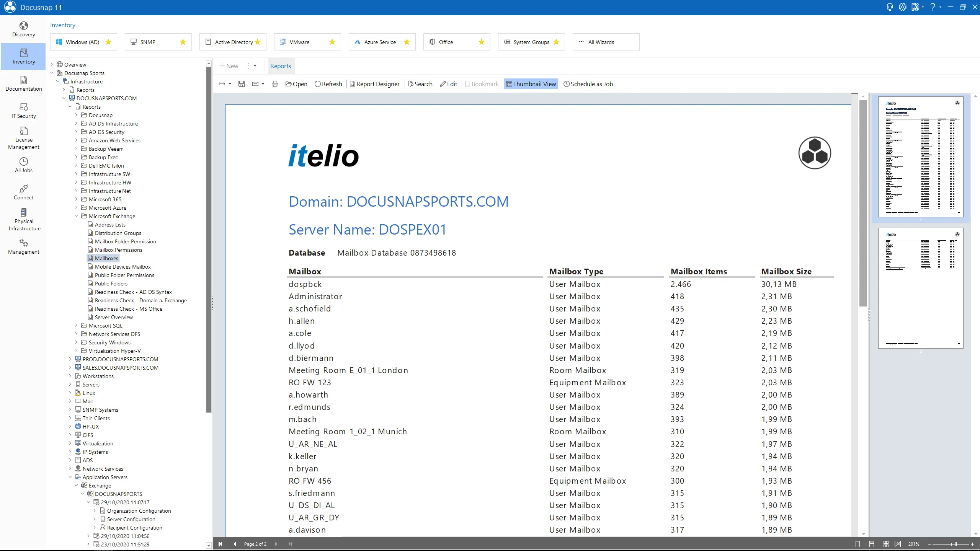Open the settings gear in title bar

(902, 7)
